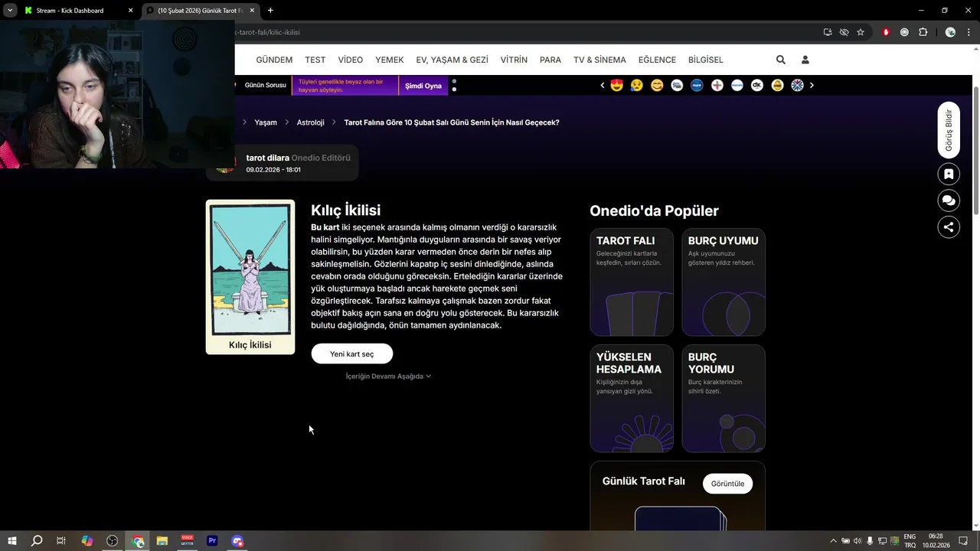Open the Chrome tab search dropdown
The width and height of the screenshot is (980, 551).
click(10, 11)
